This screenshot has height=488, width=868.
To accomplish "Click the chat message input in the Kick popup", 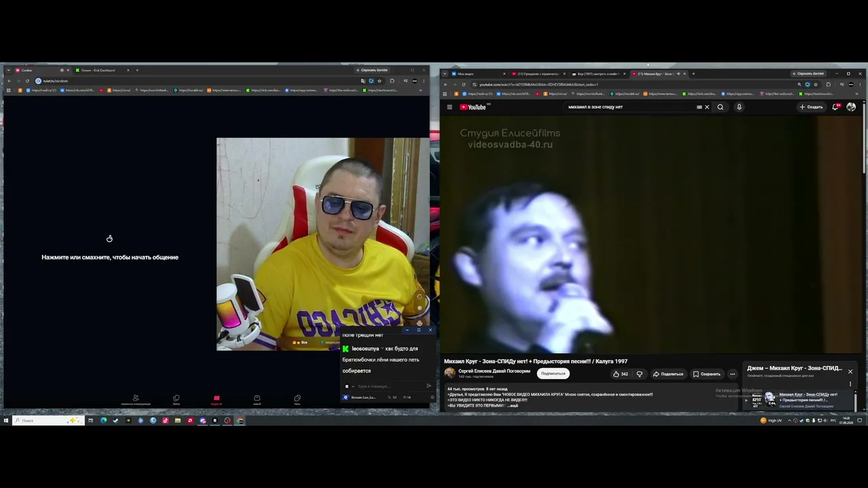I will tap(389, 386).
